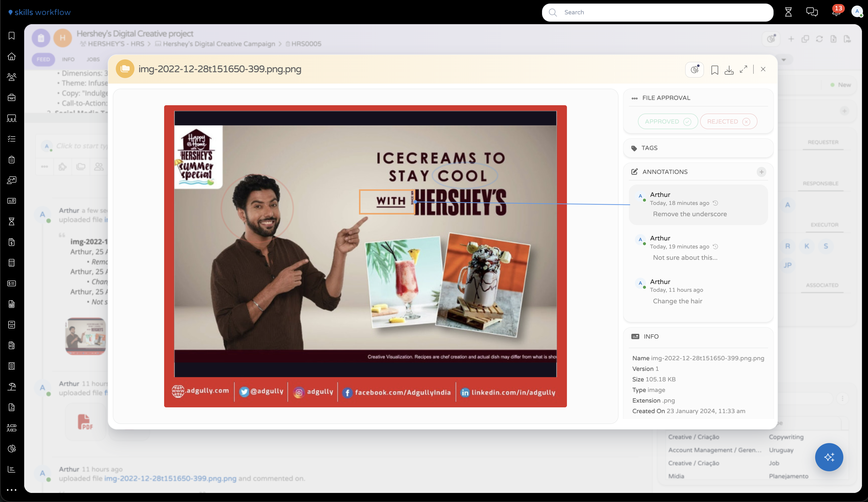Mark the file as APPROVED

tap(668, 122)
